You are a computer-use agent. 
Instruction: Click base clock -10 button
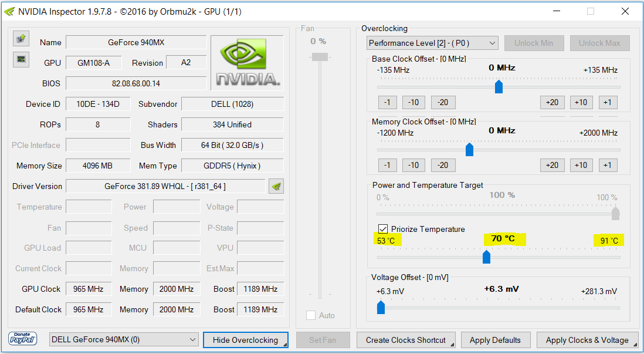[x=413, y=102]
